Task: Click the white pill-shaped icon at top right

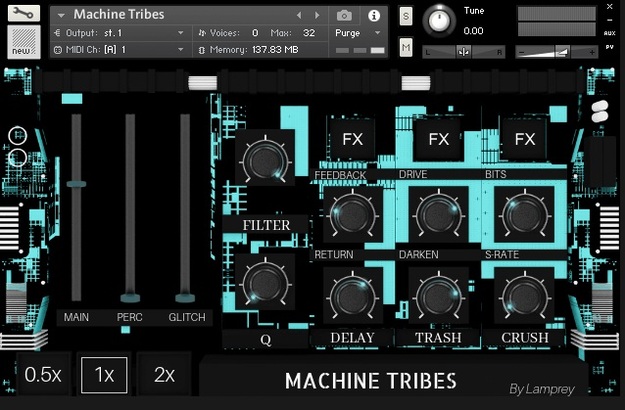Action: click(x=600, y=111)
